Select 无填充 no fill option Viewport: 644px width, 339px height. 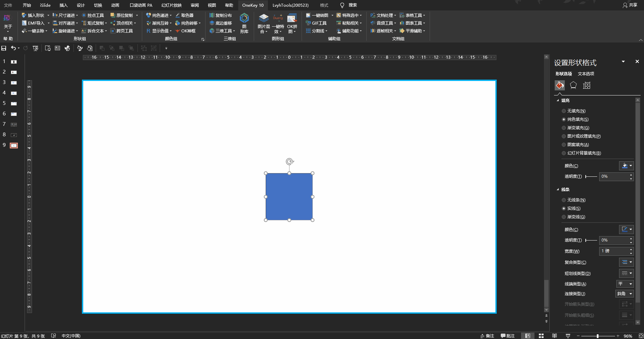574,111
